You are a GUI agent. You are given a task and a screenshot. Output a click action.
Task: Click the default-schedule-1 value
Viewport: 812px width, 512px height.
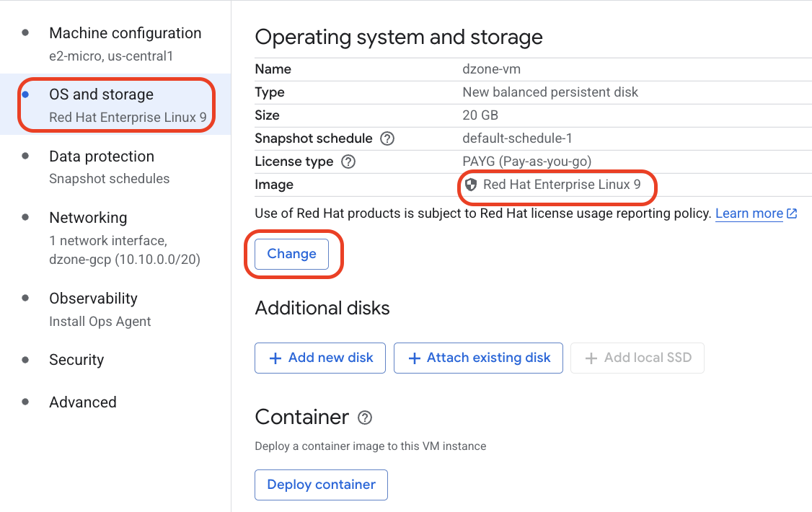tap(517, 138)
